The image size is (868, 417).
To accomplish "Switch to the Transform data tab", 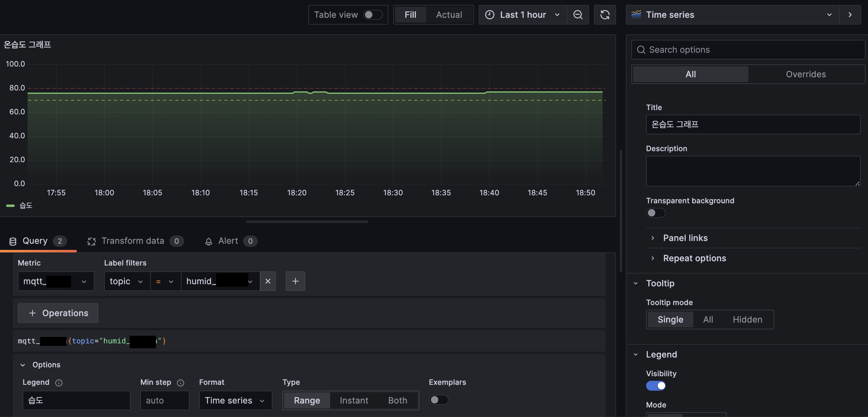I will click(x=133, y=241).
